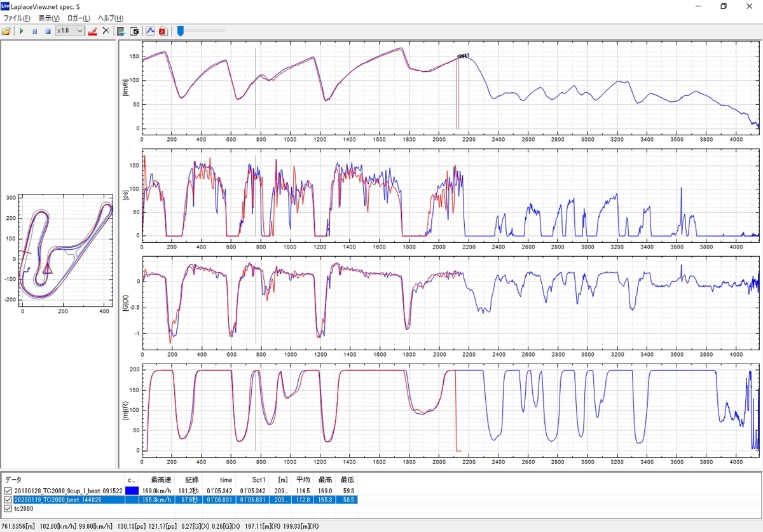Image resolution: width=763 pixels, height=532 pixels.
Task: Click the toolbar icon showing number 5
Action: tap(135, 31)
